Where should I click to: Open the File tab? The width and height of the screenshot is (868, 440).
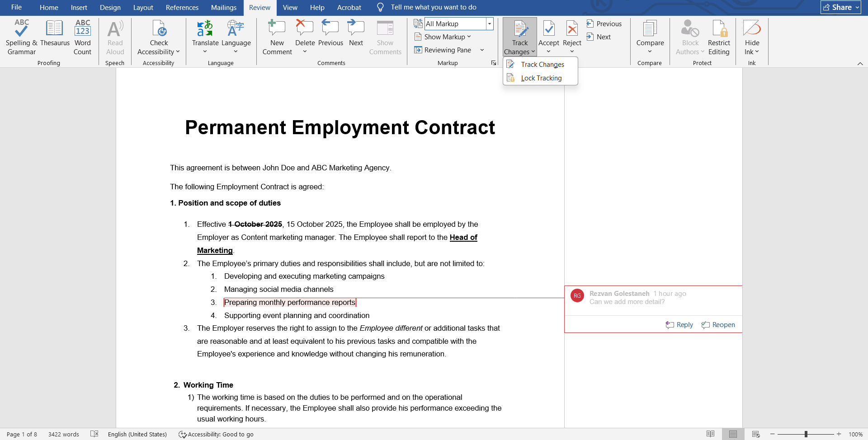coord(16,7)
